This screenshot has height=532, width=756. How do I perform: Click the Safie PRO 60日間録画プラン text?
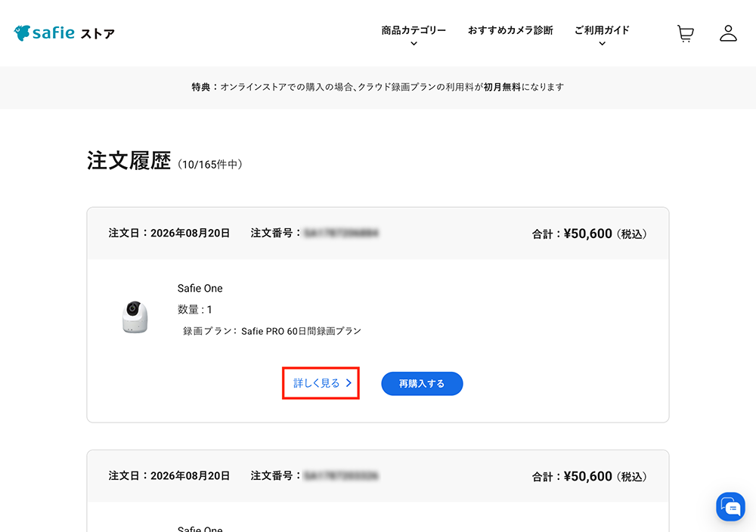point(301,331)
